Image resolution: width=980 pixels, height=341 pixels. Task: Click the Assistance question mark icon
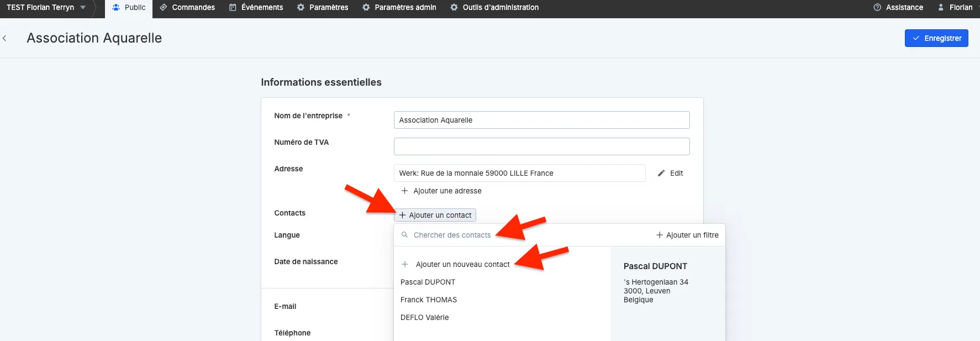coord(877,7)
